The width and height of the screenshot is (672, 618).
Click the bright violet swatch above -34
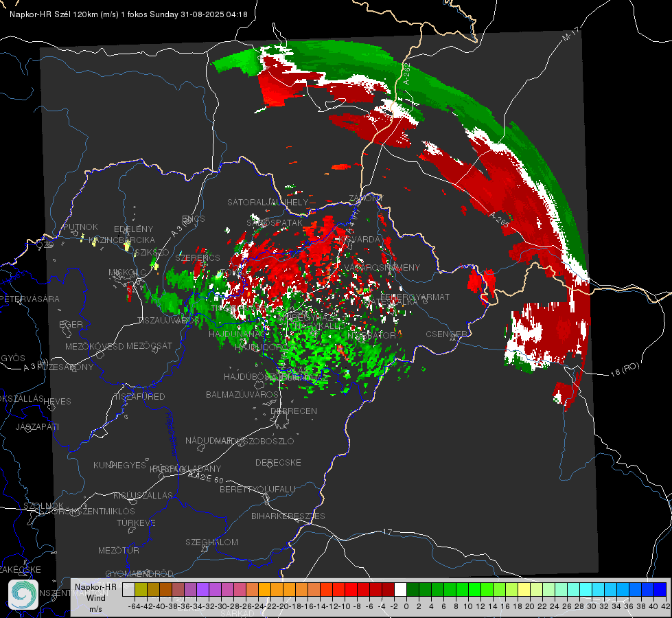click(x=202, y=589)
